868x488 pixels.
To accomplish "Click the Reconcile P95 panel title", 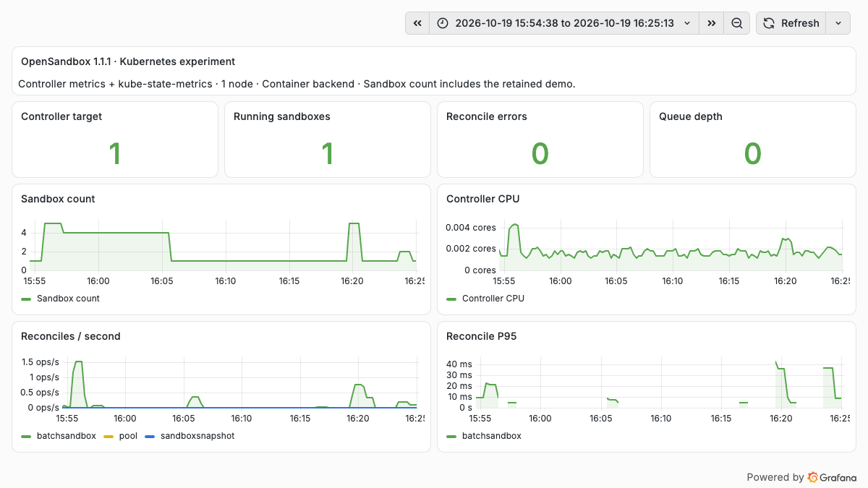I will (482, 336).
